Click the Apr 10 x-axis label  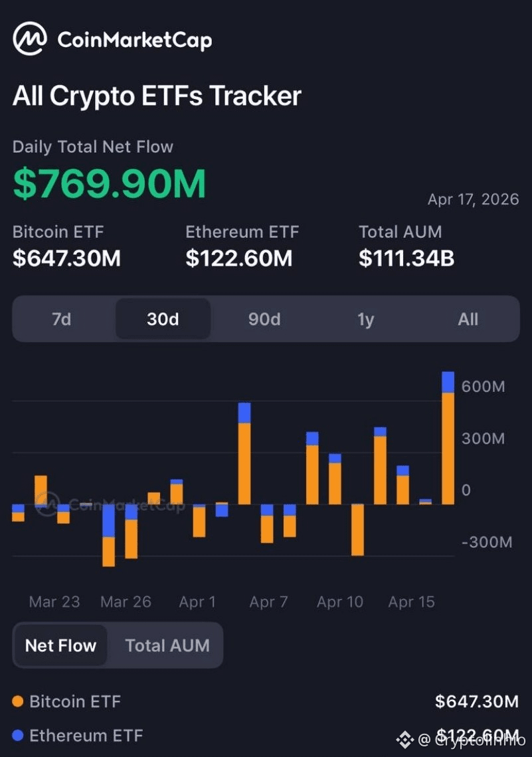[340, 602]
